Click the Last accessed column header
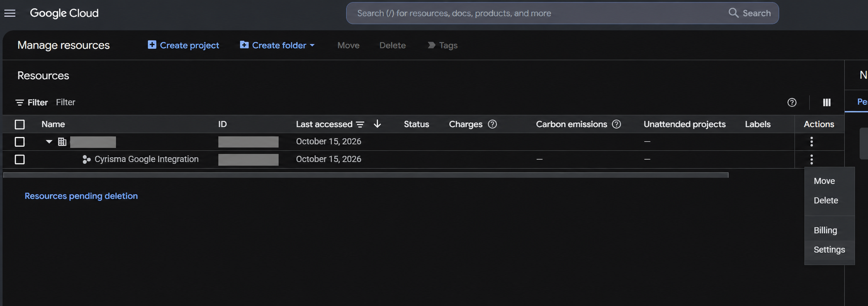868x306 pixels. [324, 124]
